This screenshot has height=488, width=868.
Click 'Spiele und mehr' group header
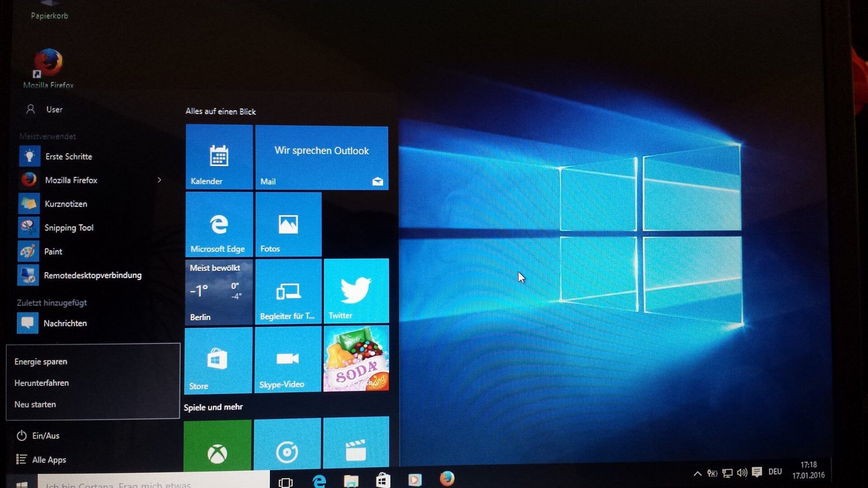(x=213, y=407)
